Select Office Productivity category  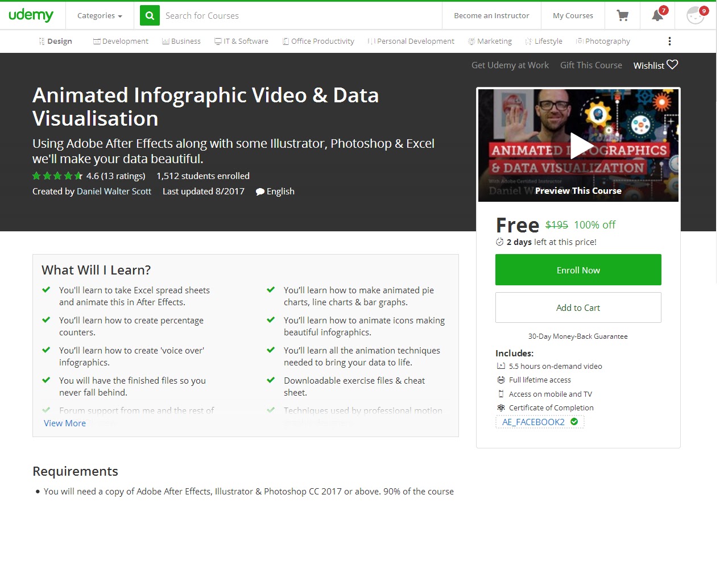tap(318, 41)
